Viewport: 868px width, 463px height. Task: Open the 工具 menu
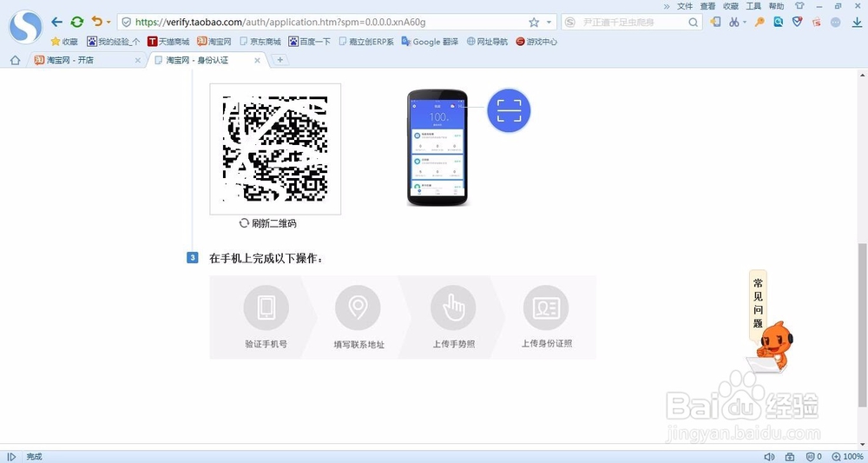753,6
